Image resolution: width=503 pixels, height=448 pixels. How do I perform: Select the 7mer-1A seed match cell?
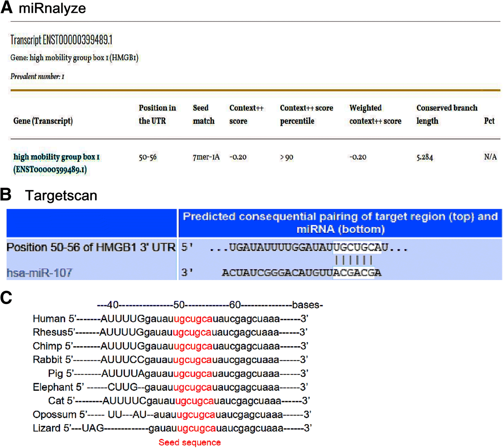(206, 157)
